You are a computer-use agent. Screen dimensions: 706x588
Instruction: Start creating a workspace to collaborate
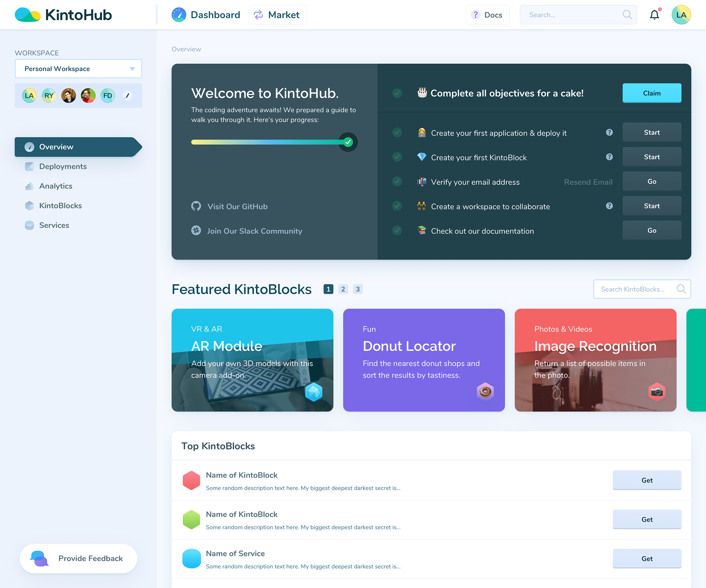(x=652, y=206)
